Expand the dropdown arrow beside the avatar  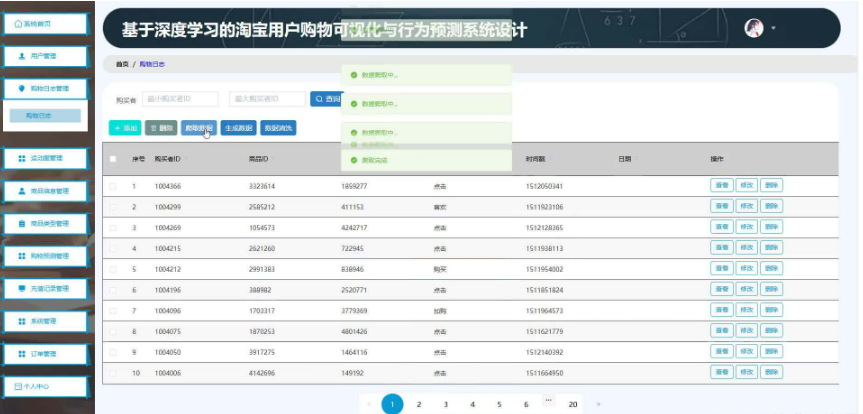(x=773, y=28)
